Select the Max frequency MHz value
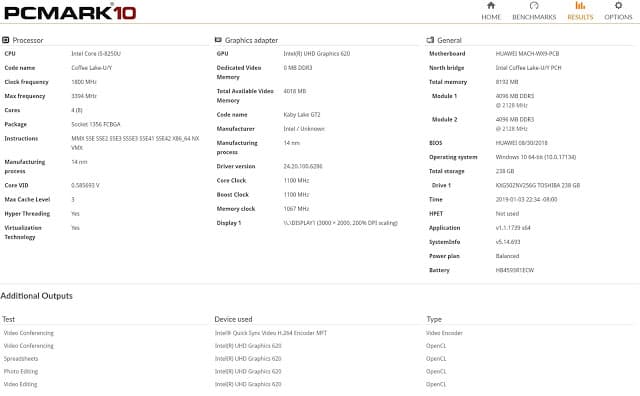 click(84, 96)
